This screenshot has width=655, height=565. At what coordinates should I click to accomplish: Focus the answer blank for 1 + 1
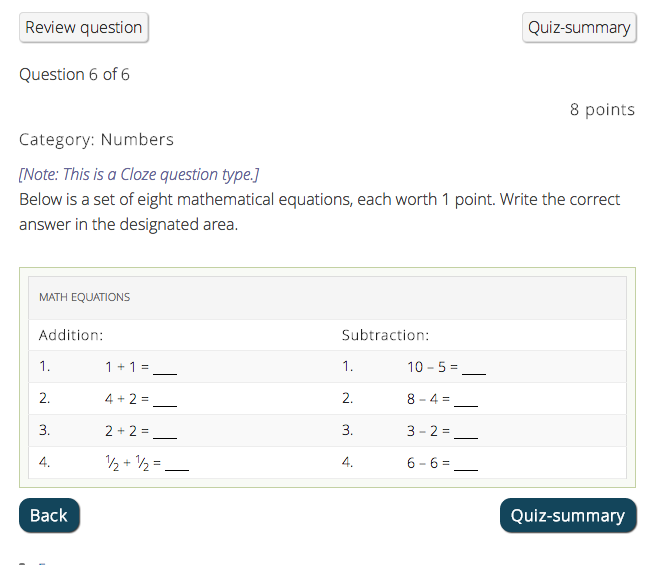coord(165,368)
